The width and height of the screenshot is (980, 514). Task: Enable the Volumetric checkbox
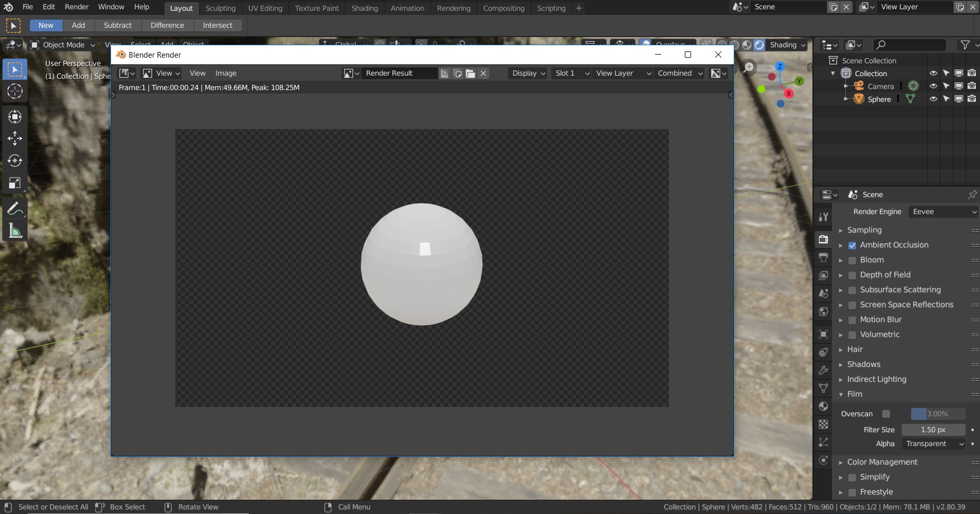(x=852, y=335)
